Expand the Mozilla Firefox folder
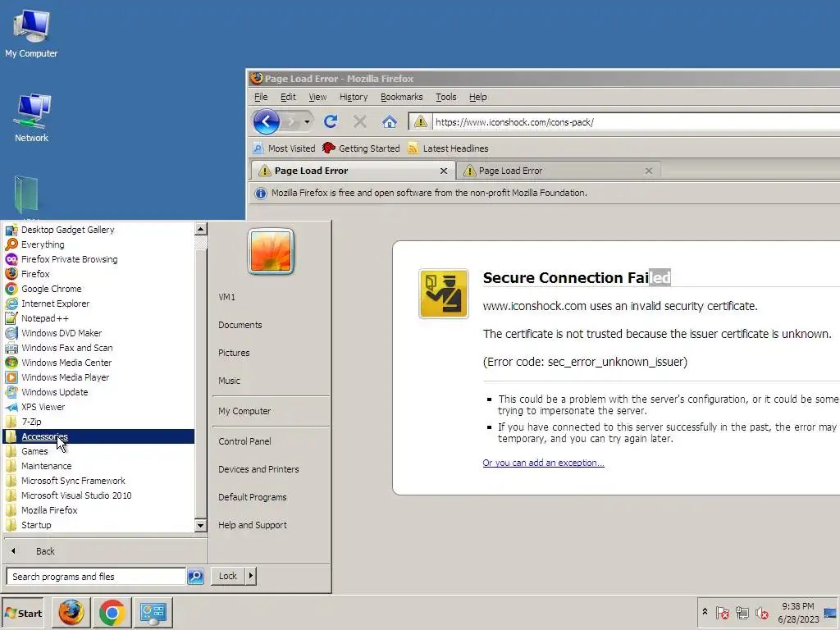Screen dimensions: 840x630 coord(98,510)
